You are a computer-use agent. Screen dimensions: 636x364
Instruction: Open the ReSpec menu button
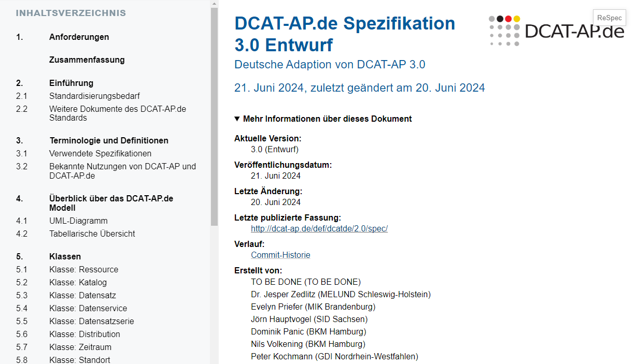click(x=609, y=18)
